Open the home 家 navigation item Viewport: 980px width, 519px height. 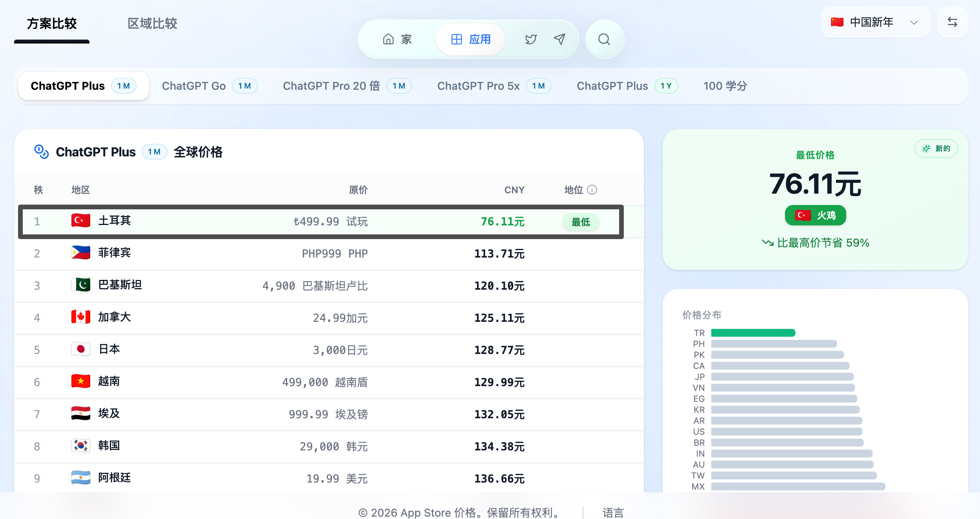tap(397, 39)
